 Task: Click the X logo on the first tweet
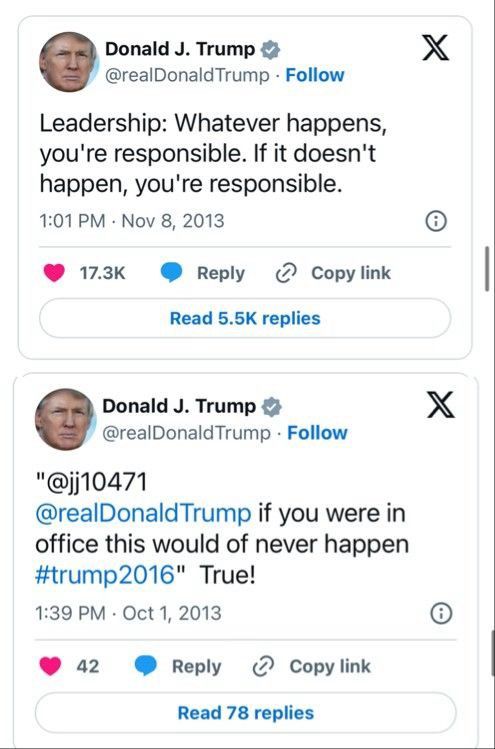pyautogui.click(x=435, y=48)
